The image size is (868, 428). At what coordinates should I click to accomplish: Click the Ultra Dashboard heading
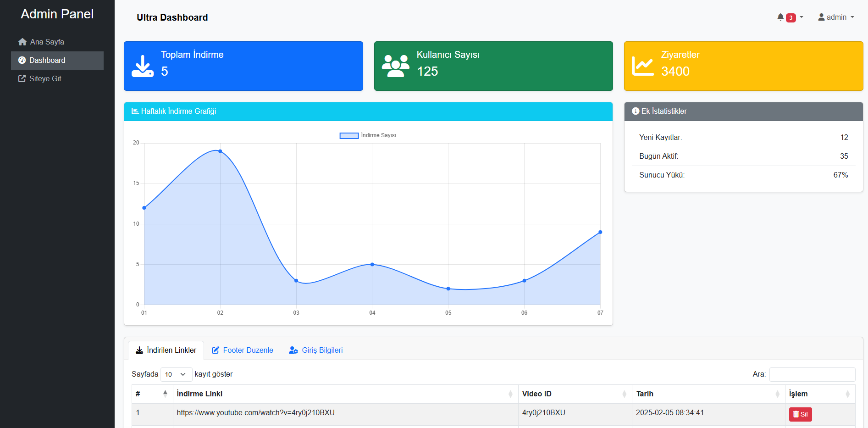tap(172, 17)
